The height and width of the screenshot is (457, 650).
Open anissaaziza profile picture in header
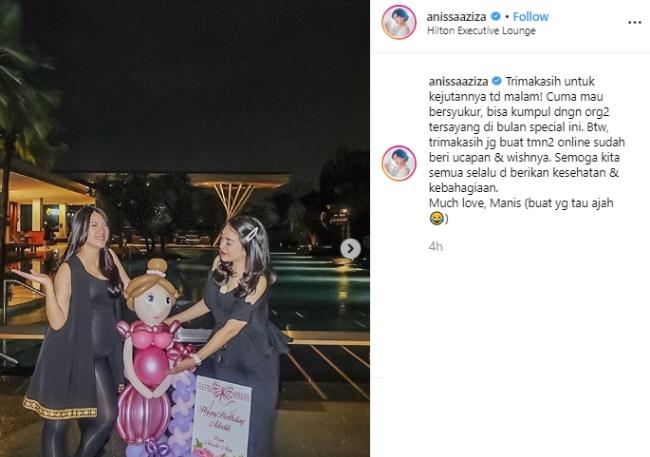399,22
